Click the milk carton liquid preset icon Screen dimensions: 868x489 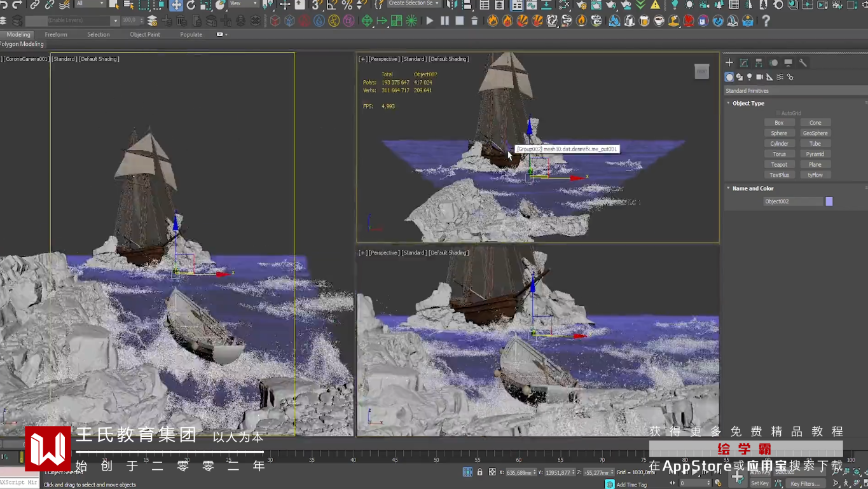pos(629,21)
